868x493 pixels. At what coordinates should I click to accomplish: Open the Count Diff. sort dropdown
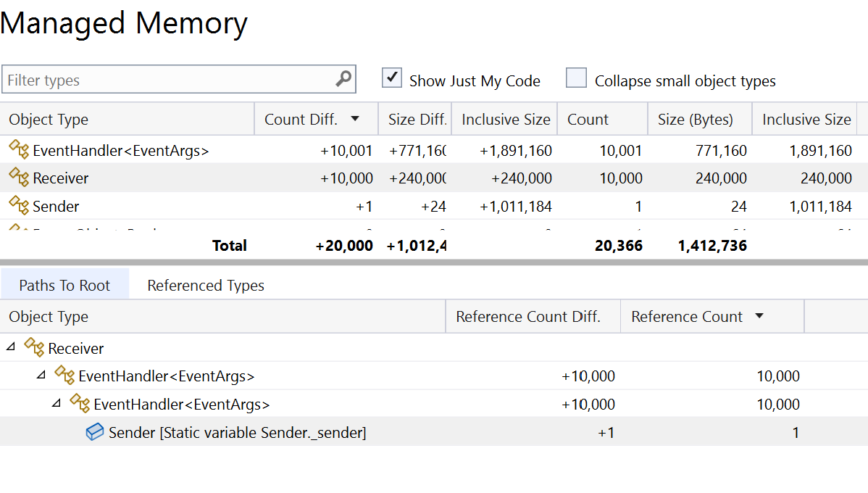(354, 119)
